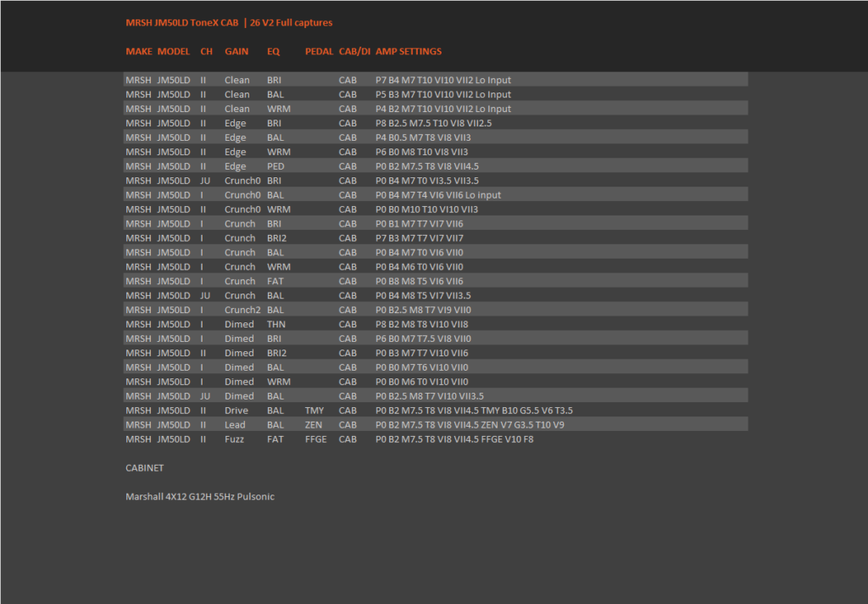
Task: Click the EQ column header
Action: click(274, 52)
